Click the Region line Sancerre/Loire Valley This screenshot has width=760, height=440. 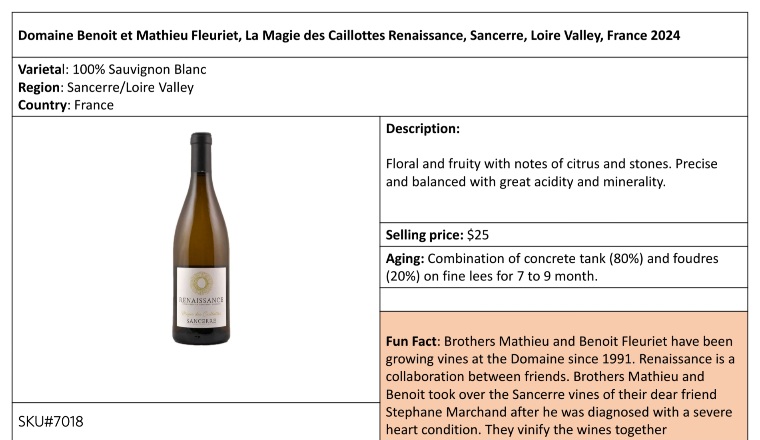tap(106, 87)
